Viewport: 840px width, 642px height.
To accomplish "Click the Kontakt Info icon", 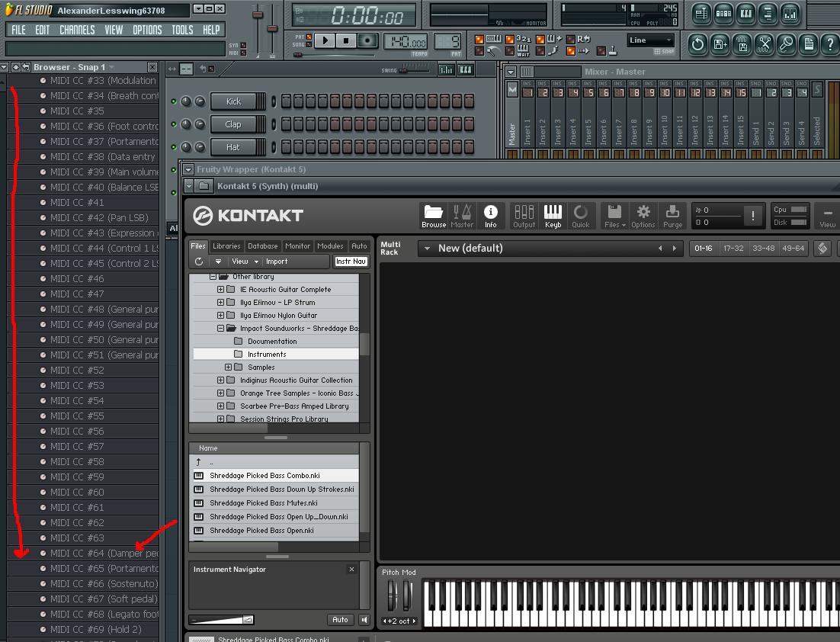I will [x=491, y=216].
